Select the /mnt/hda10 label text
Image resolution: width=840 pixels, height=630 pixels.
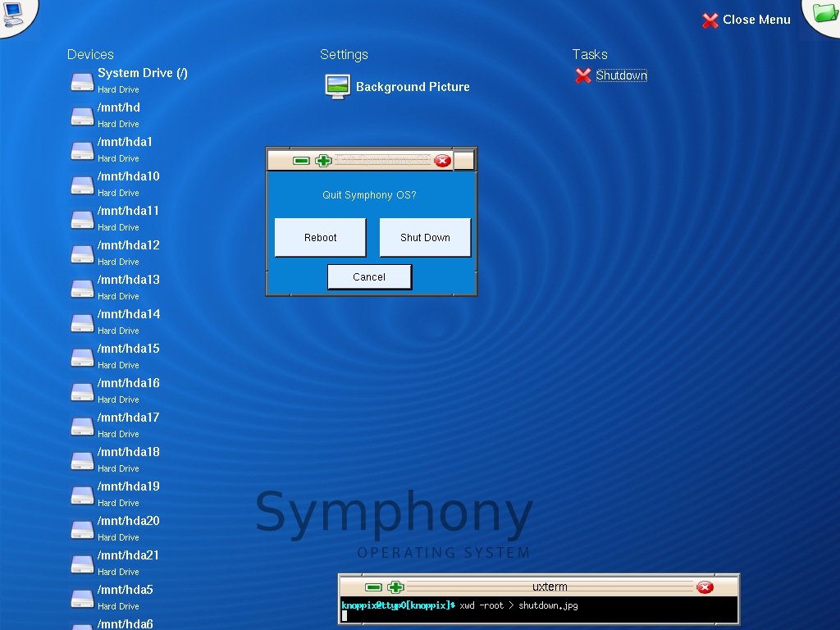129,176
